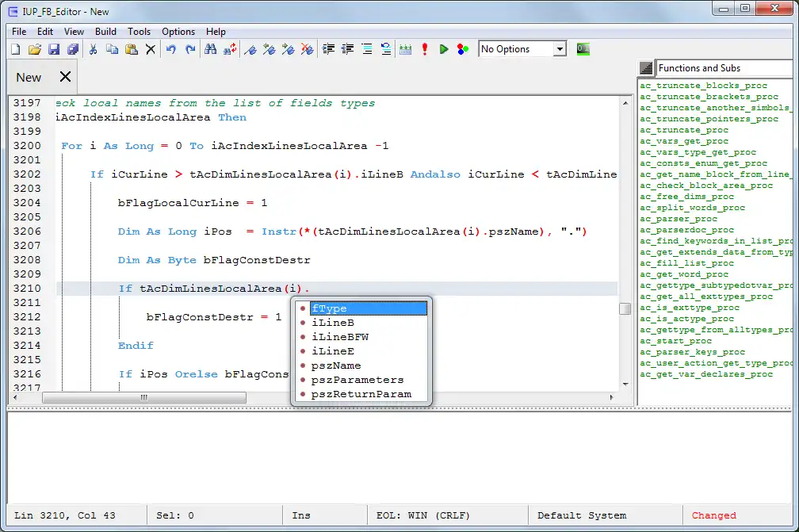Image resolution: width=799 pixels, height=532 pixels.
Task: Click the Undo arrow icon
Action: coord(171,49)
